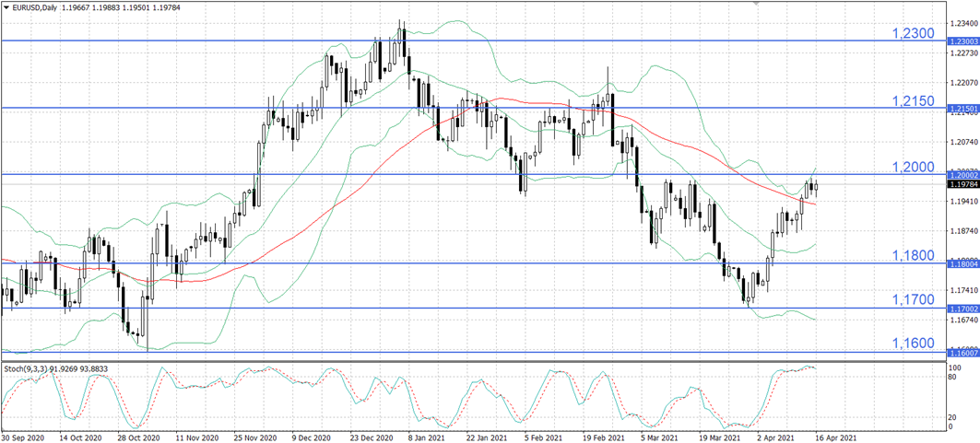The height and width of the screenshot is (443, 980).
Task: Click the 1.16740 value on price scale
Action: [963, 321]
